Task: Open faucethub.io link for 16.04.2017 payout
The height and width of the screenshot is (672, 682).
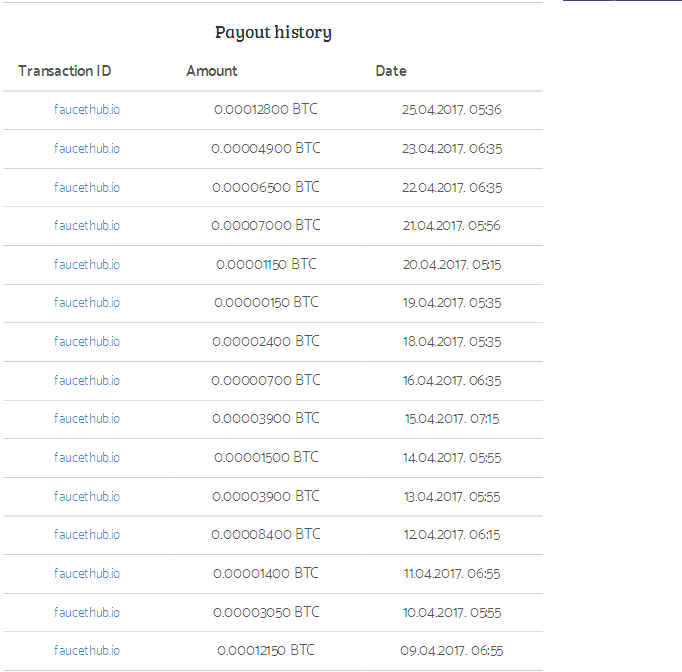Action: pos(87,381)
